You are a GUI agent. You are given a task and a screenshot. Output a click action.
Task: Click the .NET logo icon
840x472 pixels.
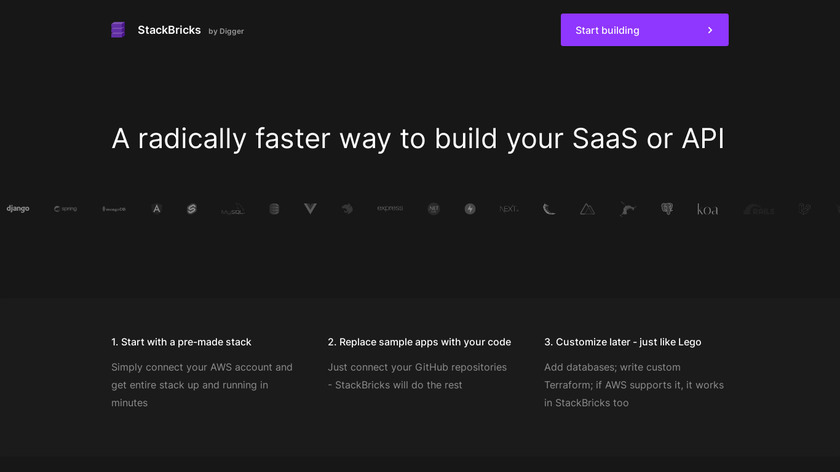pyautogui.click(x=433, y=209)
